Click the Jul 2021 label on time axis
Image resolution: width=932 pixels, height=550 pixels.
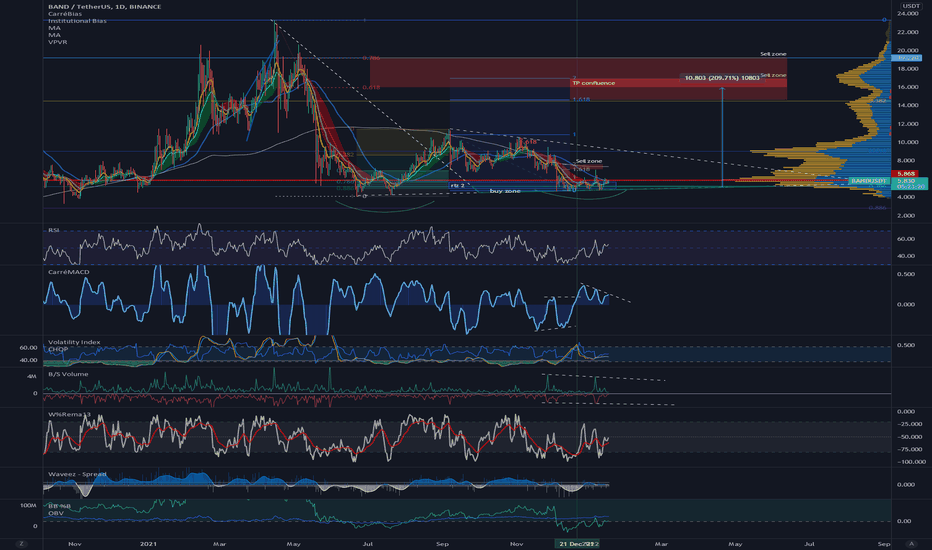click(367, 543)
